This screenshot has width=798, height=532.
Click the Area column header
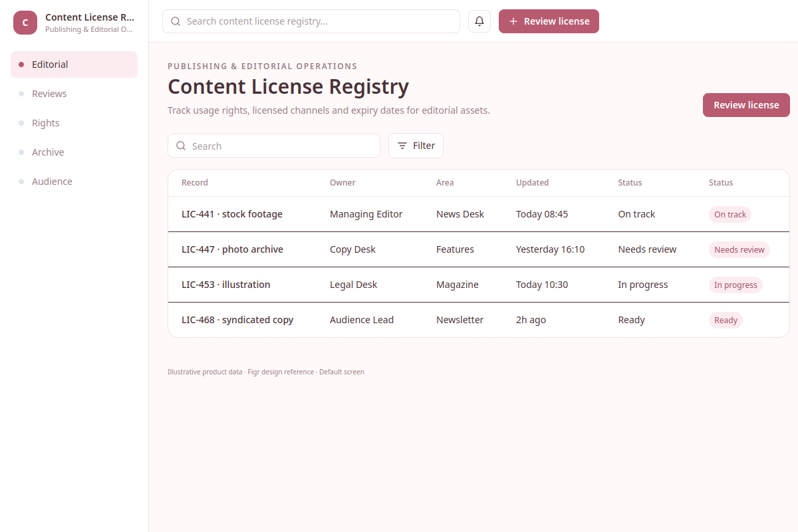pos(445,183)
